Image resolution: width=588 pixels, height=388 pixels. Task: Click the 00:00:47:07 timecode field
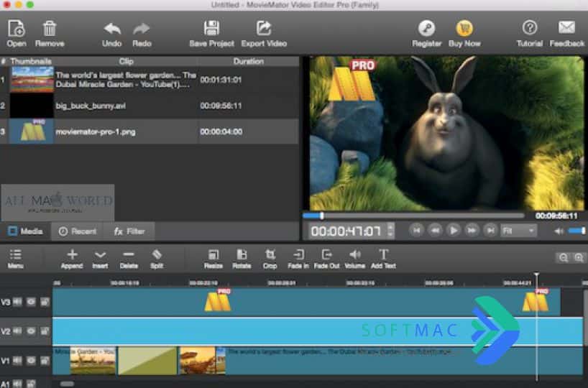pos(346,231)
